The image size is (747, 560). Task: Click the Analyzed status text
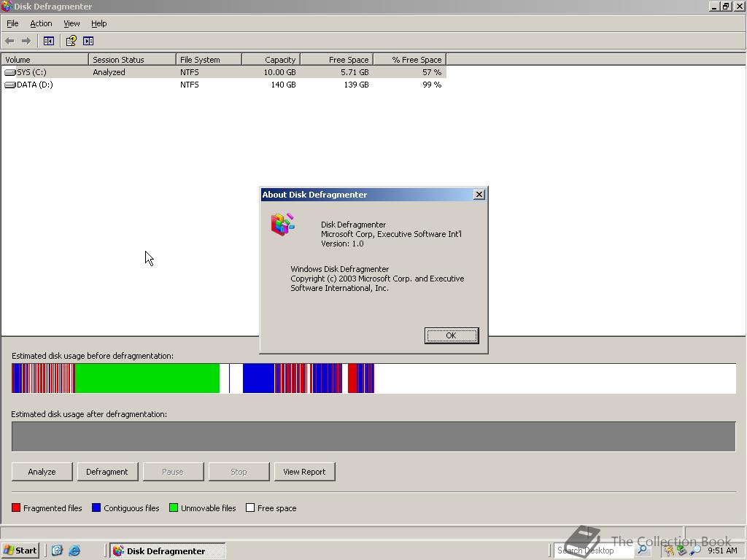click(x=109, y=72)
